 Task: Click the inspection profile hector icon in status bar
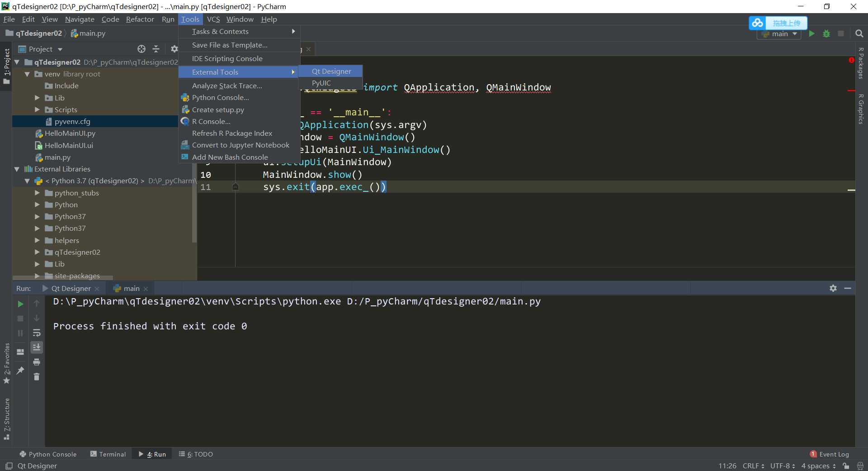[x=860, y=466]
